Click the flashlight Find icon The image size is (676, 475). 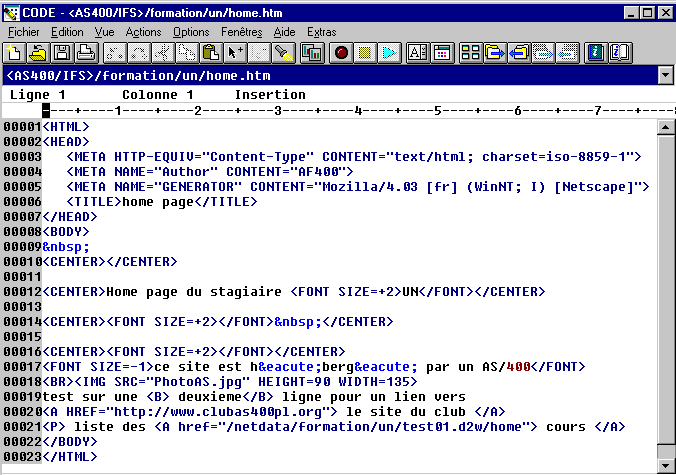284,52
